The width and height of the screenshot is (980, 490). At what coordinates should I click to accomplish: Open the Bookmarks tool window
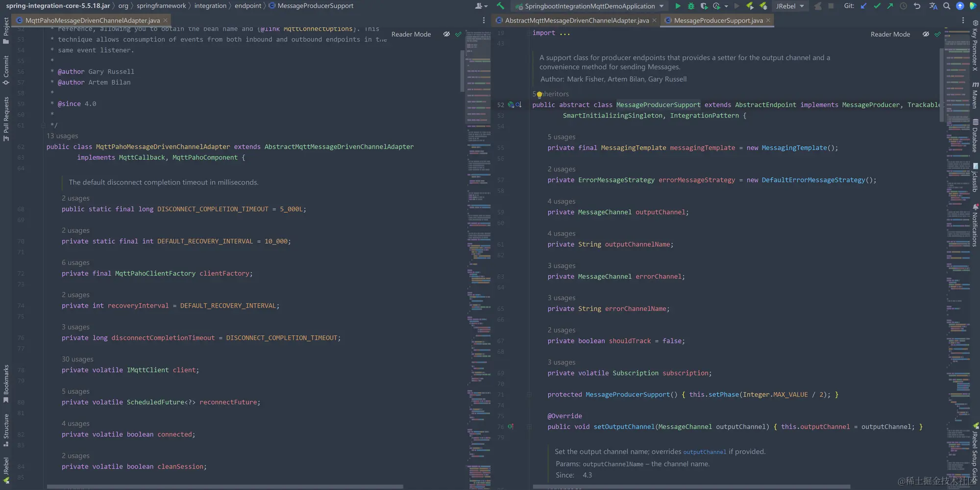click(6, 384)
